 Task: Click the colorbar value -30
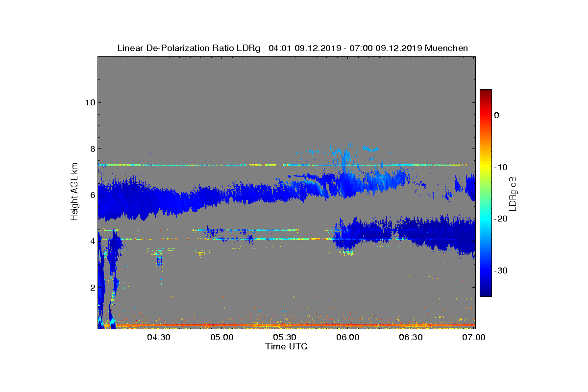click(x=500, y=270)
